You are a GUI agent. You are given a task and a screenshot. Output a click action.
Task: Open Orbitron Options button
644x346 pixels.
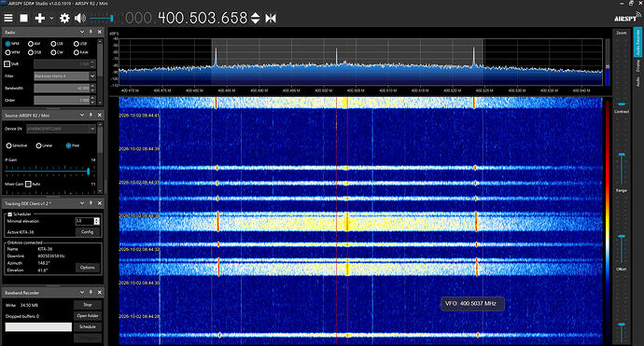pos(87,268)
